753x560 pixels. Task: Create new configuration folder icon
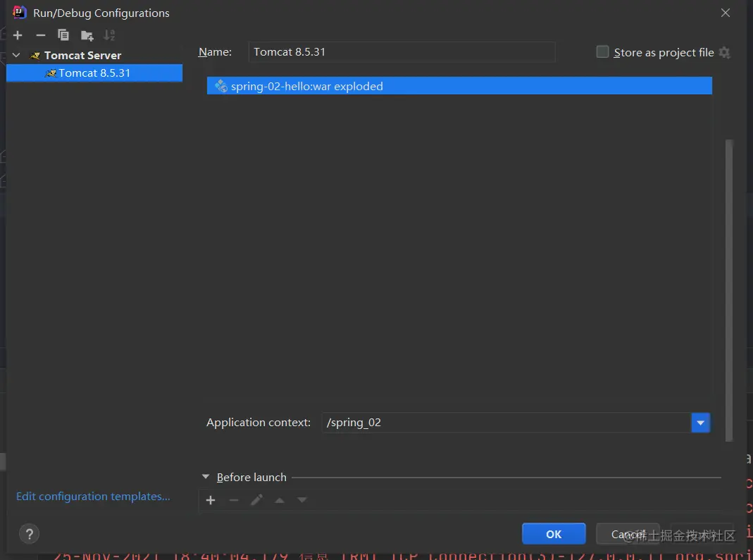point(87,35)
